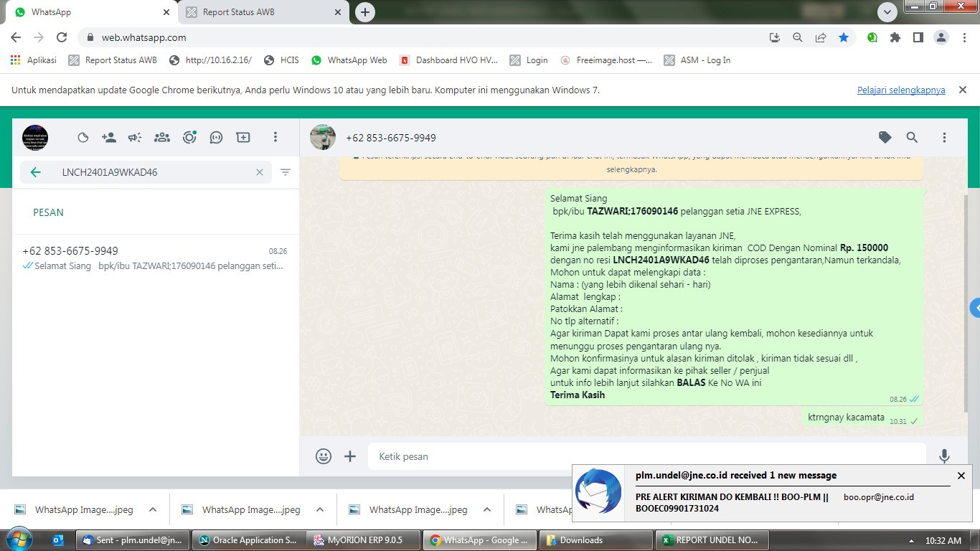Open contact info for +62 853-6675-9949 in header
The width and height of the screenshot is (980, 551).
[391, 138]
